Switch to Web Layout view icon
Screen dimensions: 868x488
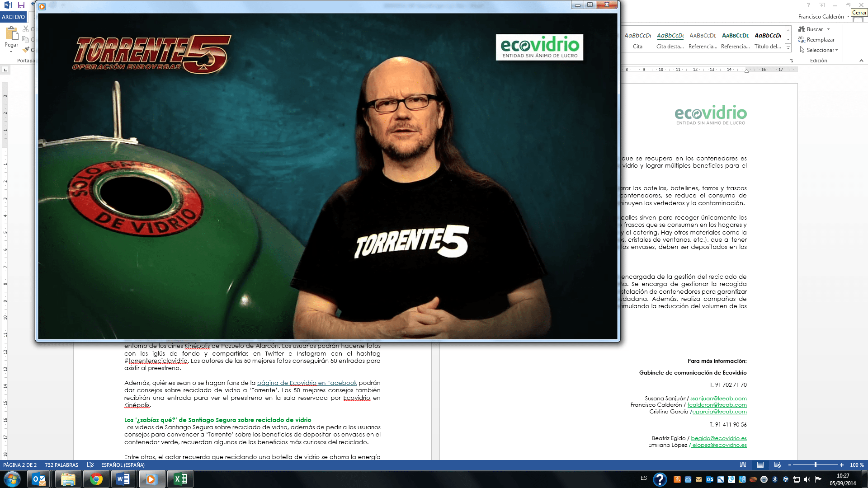778,465
